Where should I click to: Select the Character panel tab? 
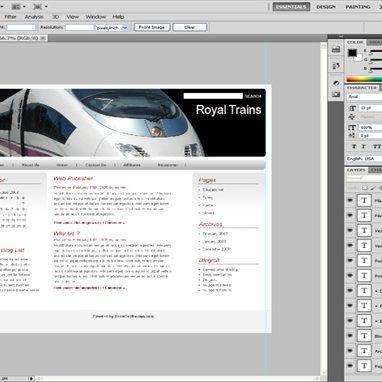pos(362,88)
